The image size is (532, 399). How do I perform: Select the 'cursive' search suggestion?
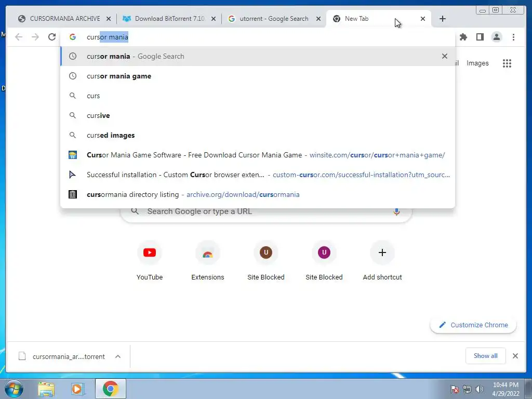click(258, 115)
